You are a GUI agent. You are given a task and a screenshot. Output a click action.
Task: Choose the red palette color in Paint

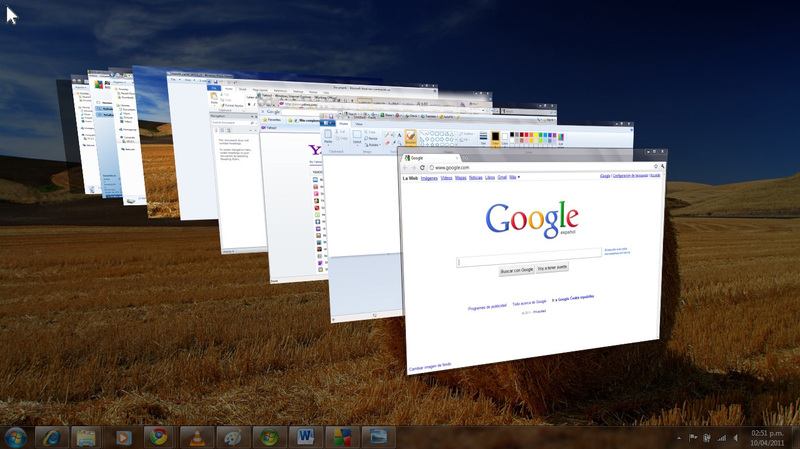(x=527, y=135)
